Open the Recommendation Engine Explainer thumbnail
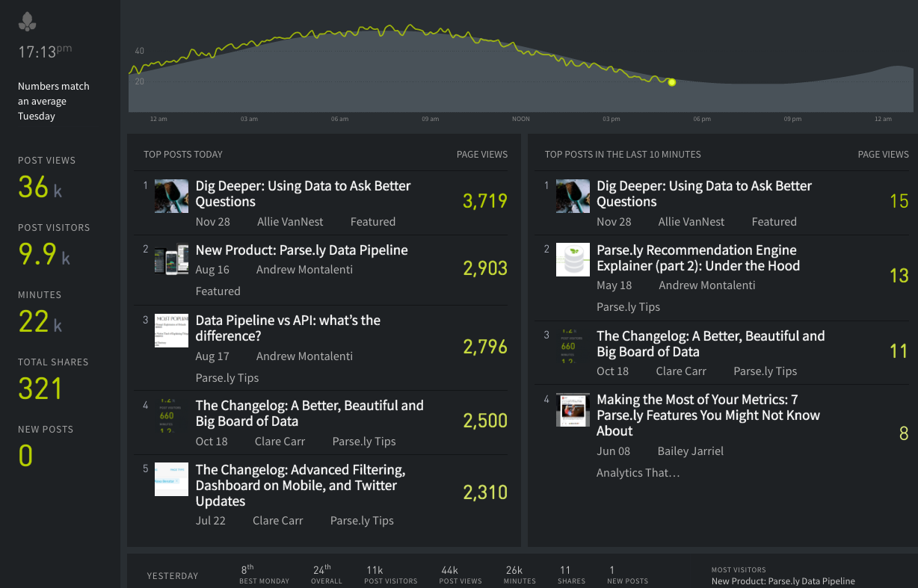 [x=573, y=260]
